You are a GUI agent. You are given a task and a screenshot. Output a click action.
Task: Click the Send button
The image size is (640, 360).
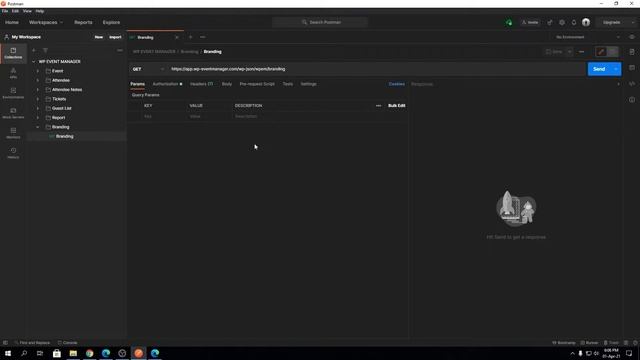[x=599, y=69]
